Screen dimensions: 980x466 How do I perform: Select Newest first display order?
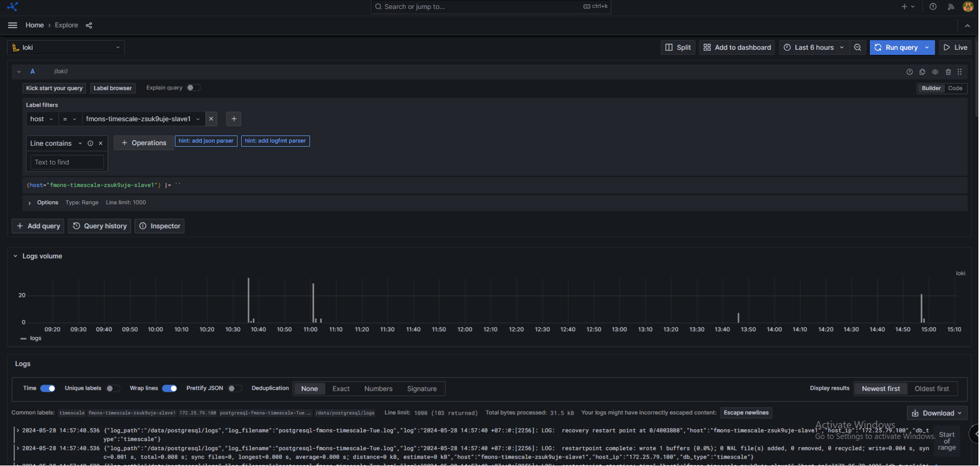882,389
